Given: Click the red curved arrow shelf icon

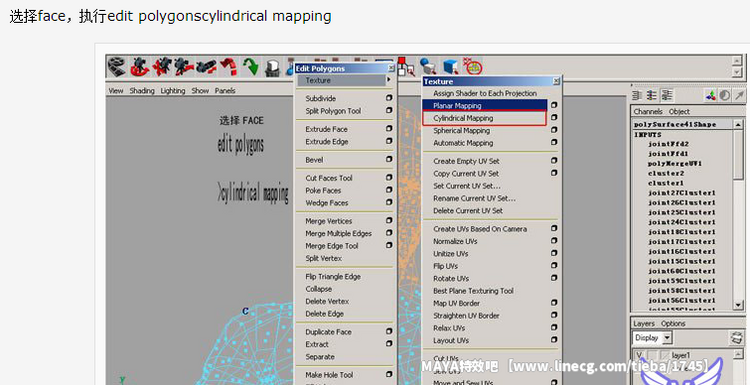Looking at the screenshot, I should tap(228, 66).
